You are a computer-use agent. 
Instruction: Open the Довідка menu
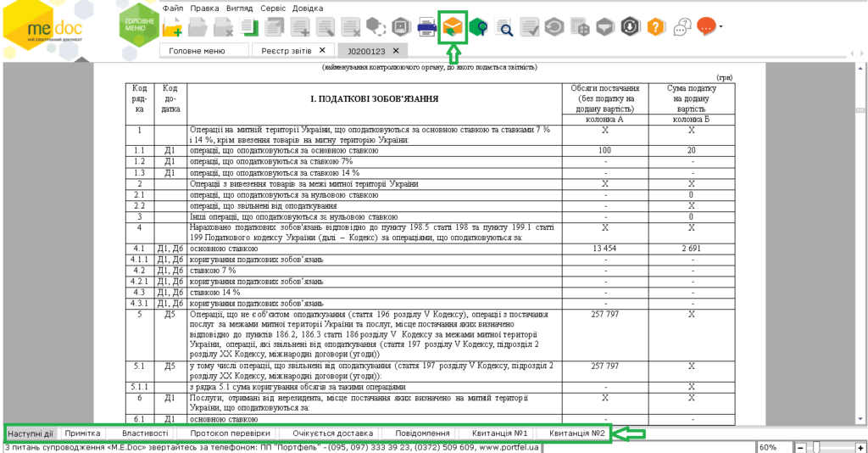pyautogui.click(x=307, y=7)
